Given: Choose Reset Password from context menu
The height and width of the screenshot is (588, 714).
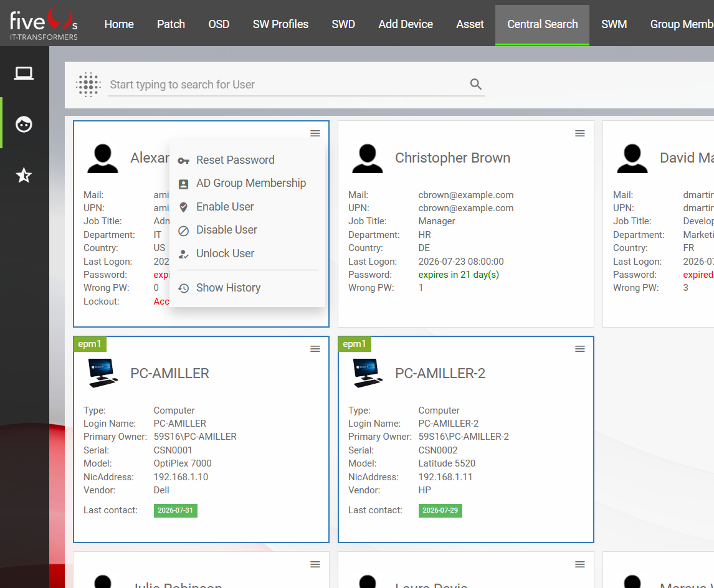Looking at the screenshot, I should click(247, 160).
